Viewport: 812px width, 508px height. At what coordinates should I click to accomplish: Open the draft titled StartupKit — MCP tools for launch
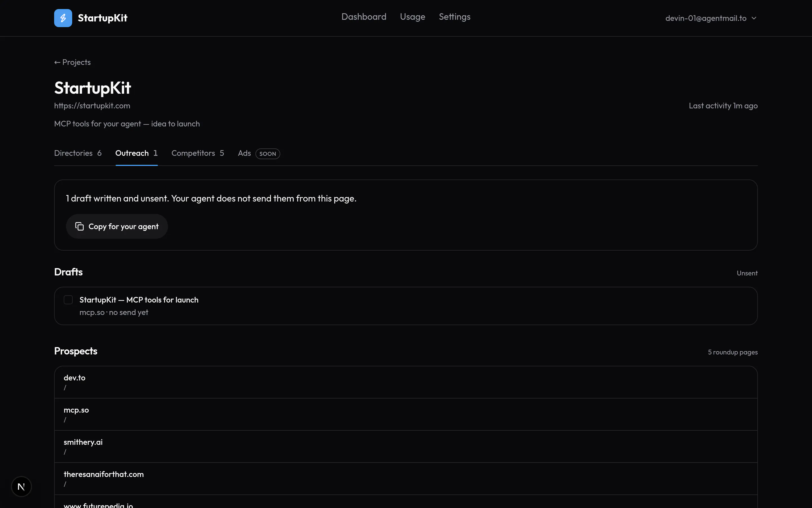tap(139, 300)
